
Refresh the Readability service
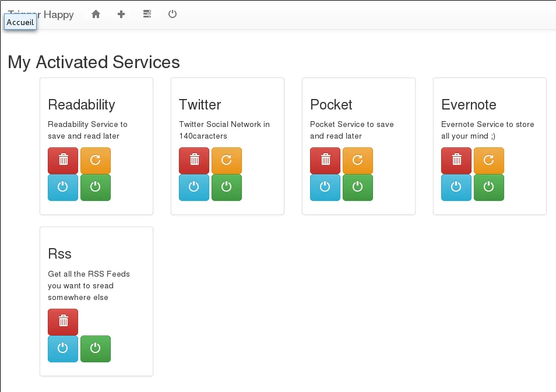(95, 160)
